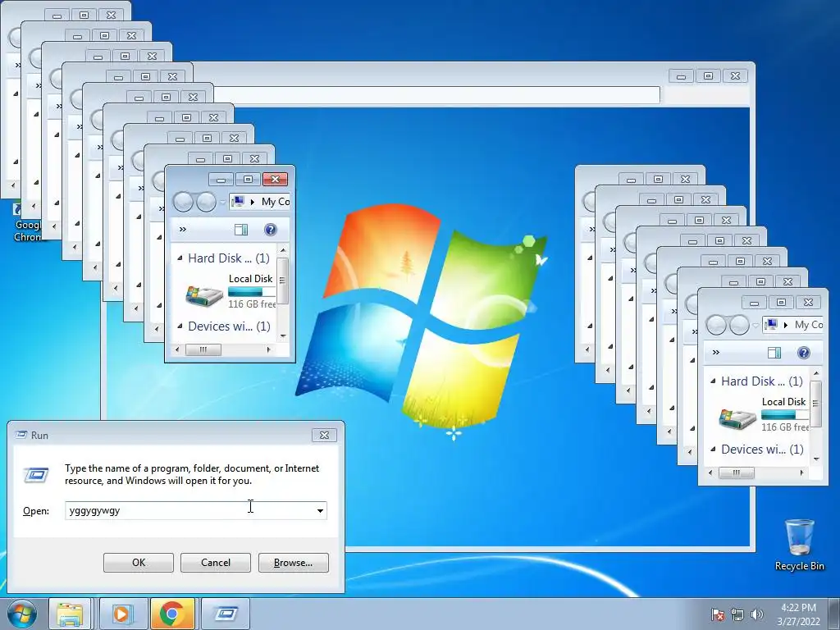Open the Windows Start menu orb

[x=22, y=614]
